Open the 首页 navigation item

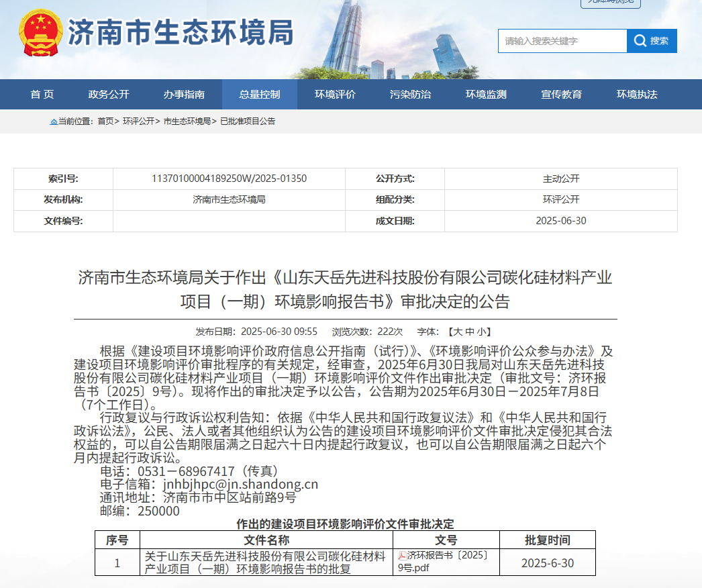[42, 95]
